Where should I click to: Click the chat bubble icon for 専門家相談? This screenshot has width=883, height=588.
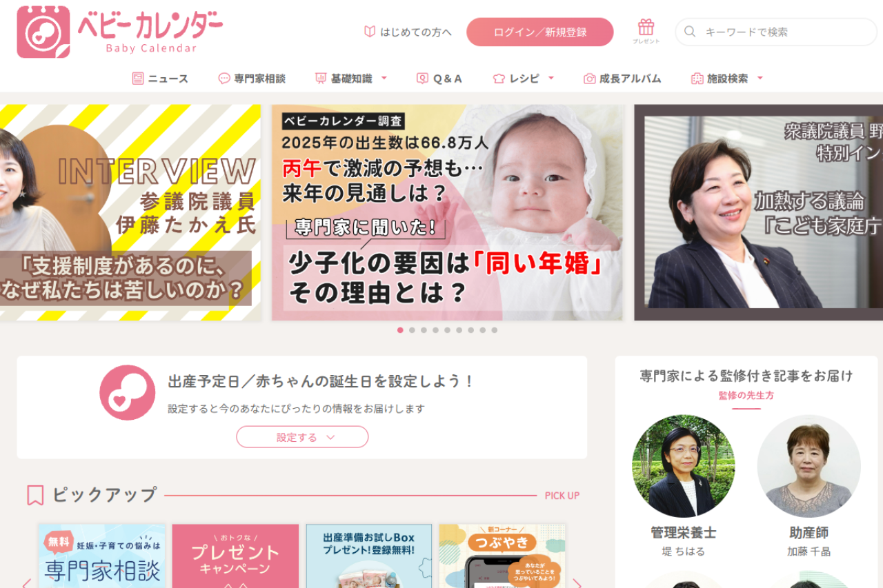(224, 79)
